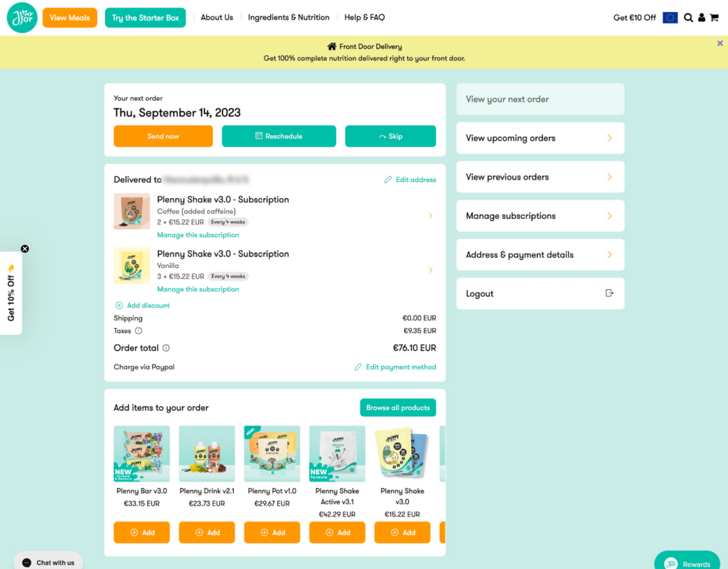The height and width of the screenshot is (569, 728).
Task: Open the Rewards widget
Action: [x=687, y=562]
